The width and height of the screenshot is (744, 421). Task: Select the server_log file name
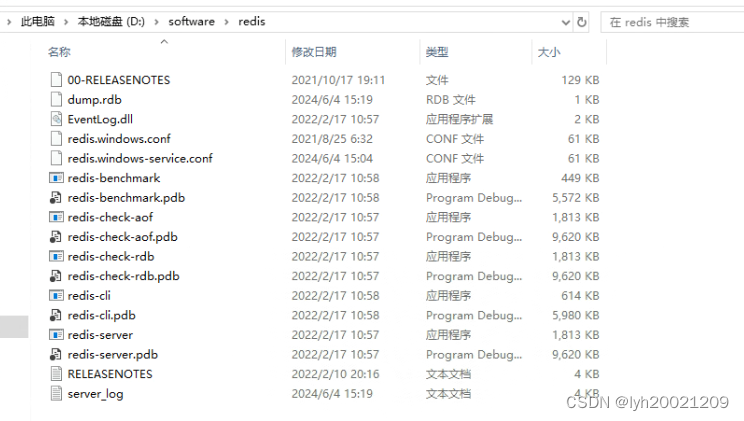95,394
